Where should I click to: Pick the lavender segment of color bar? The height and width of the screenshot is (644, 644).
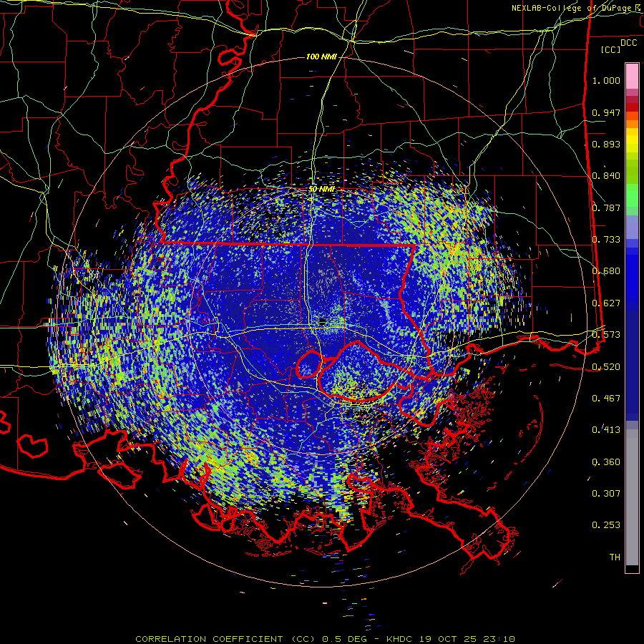632,227
